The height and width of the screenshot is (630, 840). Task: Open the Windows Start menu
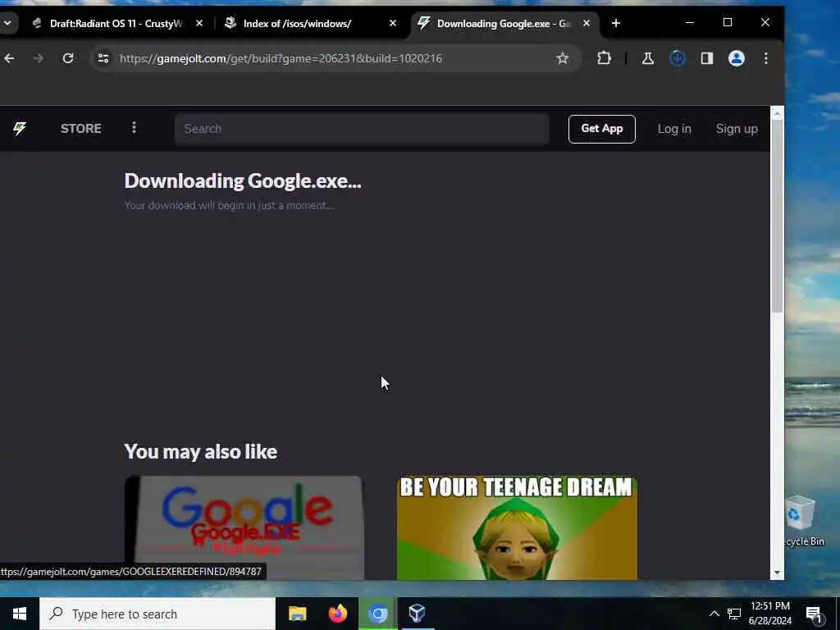pyautogui.click(x=20, y=614)
